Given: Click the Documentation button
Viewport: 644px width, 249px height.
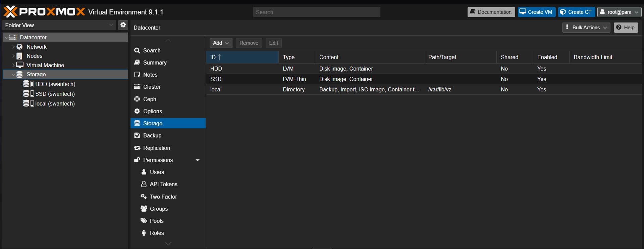Looking at the screenshot, I should click(x=491, y=12).
